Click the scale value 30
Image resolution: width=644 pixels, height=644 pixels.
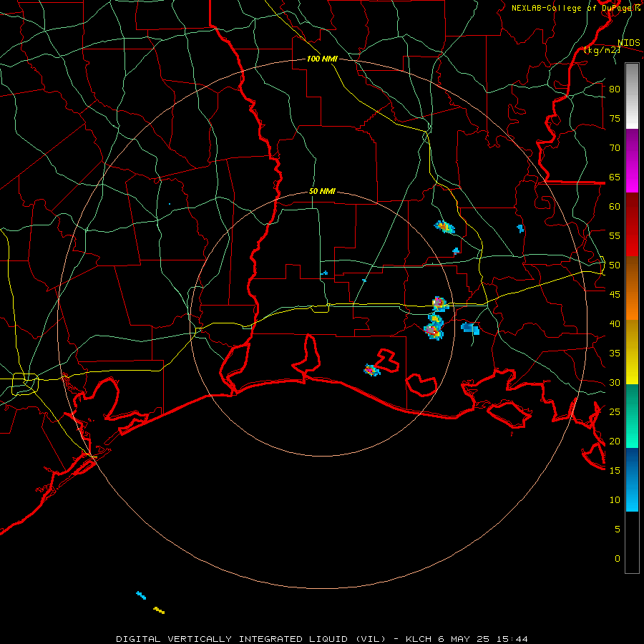(x=615, y=383)
